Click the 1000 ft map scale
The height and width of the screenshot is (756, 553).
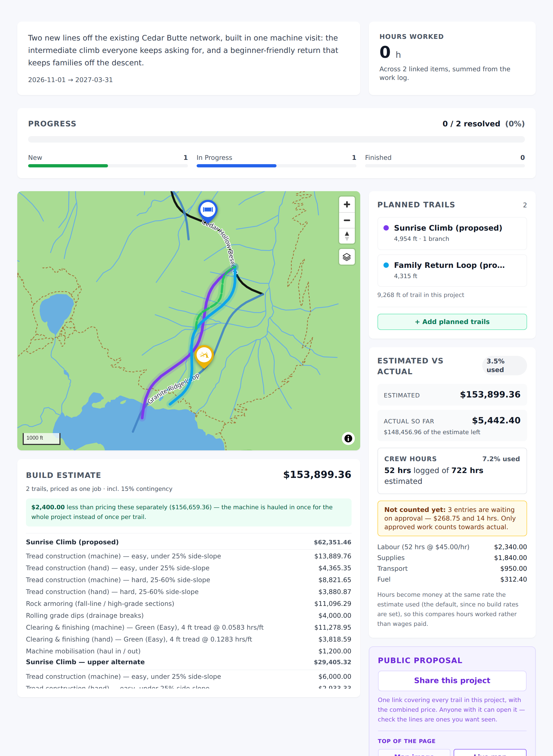tap(42, 438)
